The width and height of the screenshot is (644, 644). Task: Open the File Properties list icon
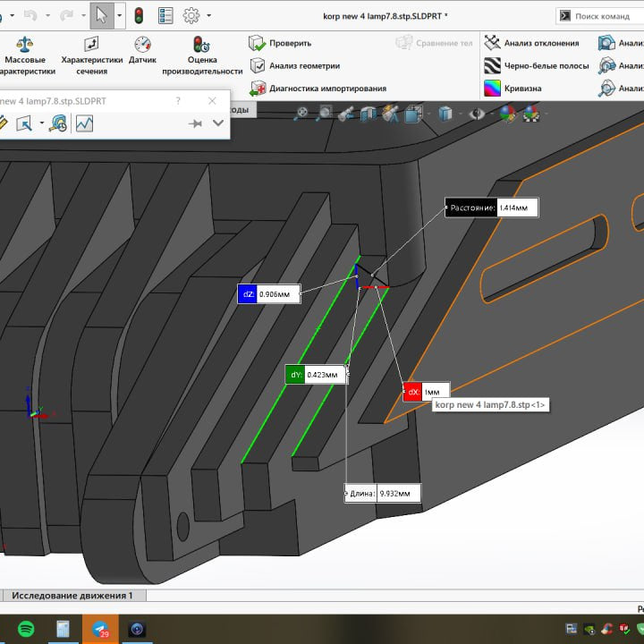point(165,15)
